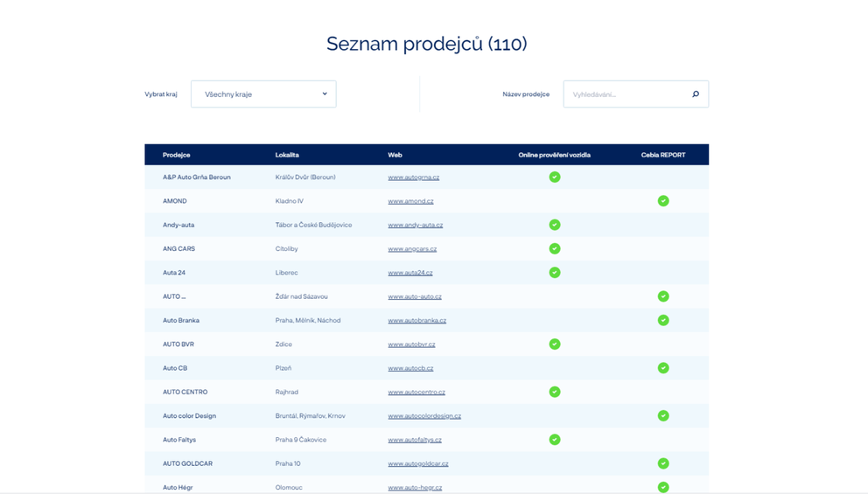Click green check in Auto Faltys row
This screenshot has height=494, width=868.
pyautogui.click(x=555, y=439)
